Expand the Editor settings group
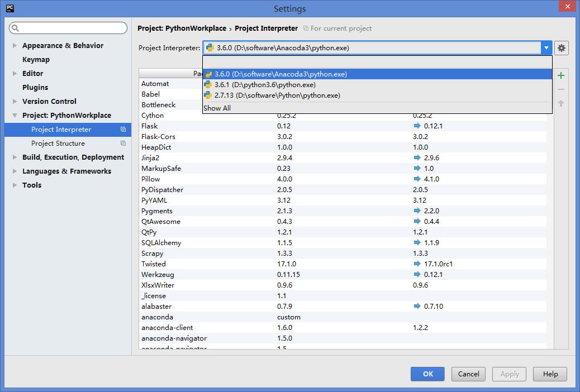The image size is (580, 392). point(15,74)
